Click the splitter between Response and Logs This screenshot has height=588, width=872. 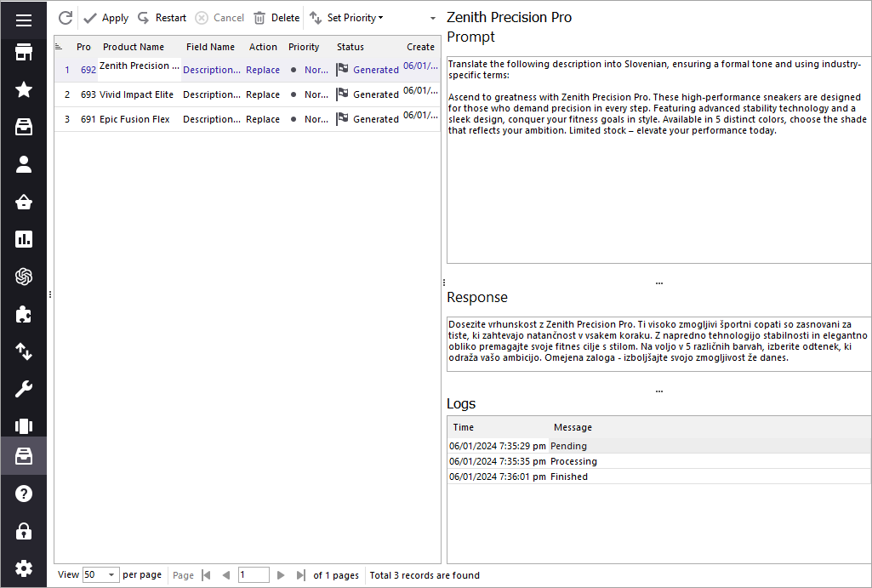click(659, 391)
